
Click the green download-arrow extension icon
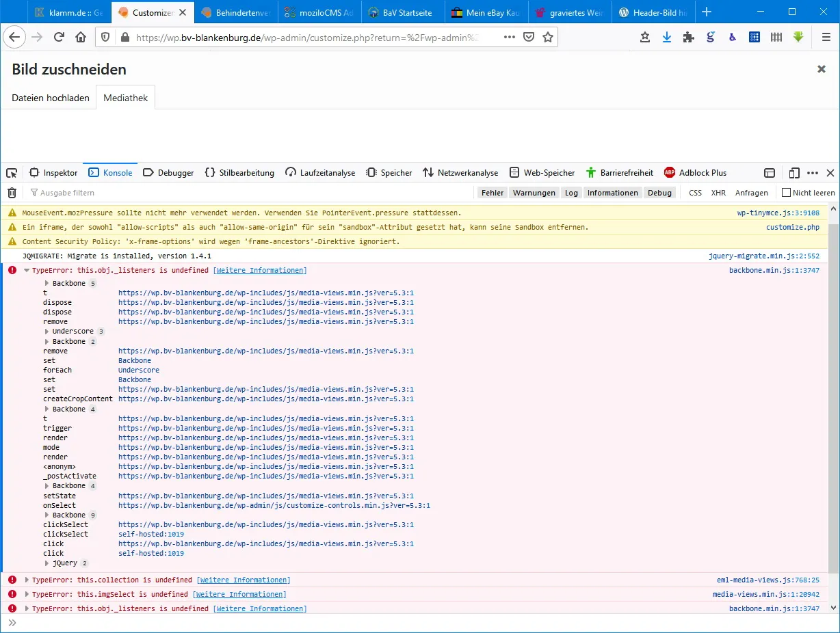click(x=798, y=38)
